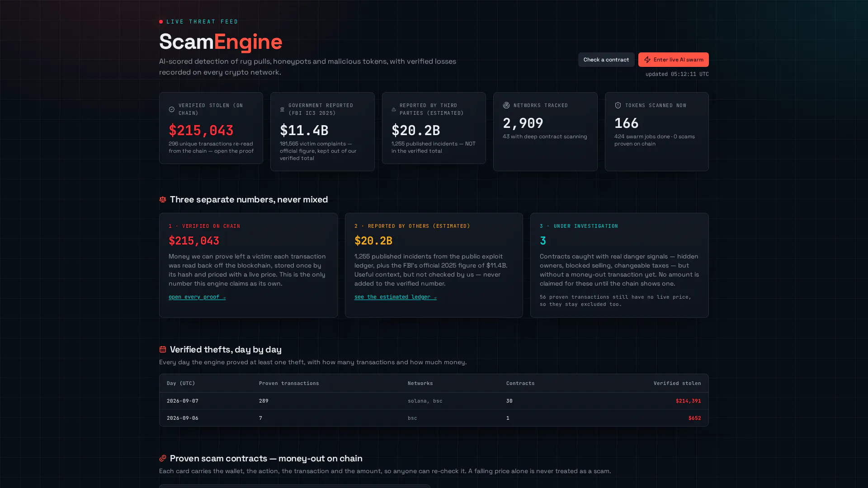Click the shield icon beside Tokens Scanned Now
Viewport: 868px width, 488px height.
(618, 105)
